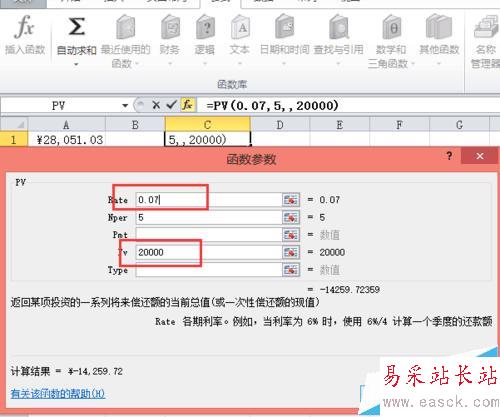500x417 pixels.
Task: Click into the empty Type field
Action: (x=209, y=270)
